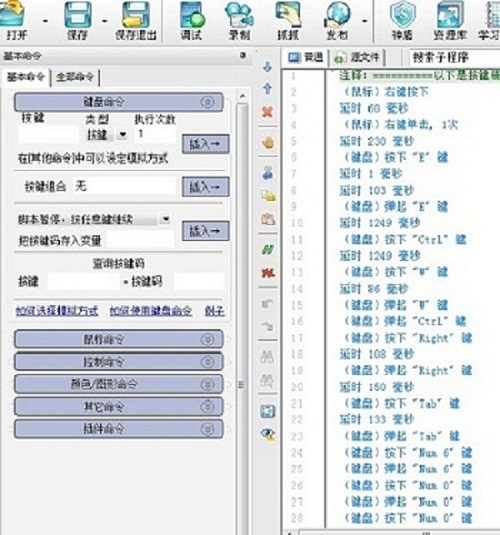This screenshot has height=535, width=500.
Task: Switch to the 全部命令 tab
Action: [75, 77]
